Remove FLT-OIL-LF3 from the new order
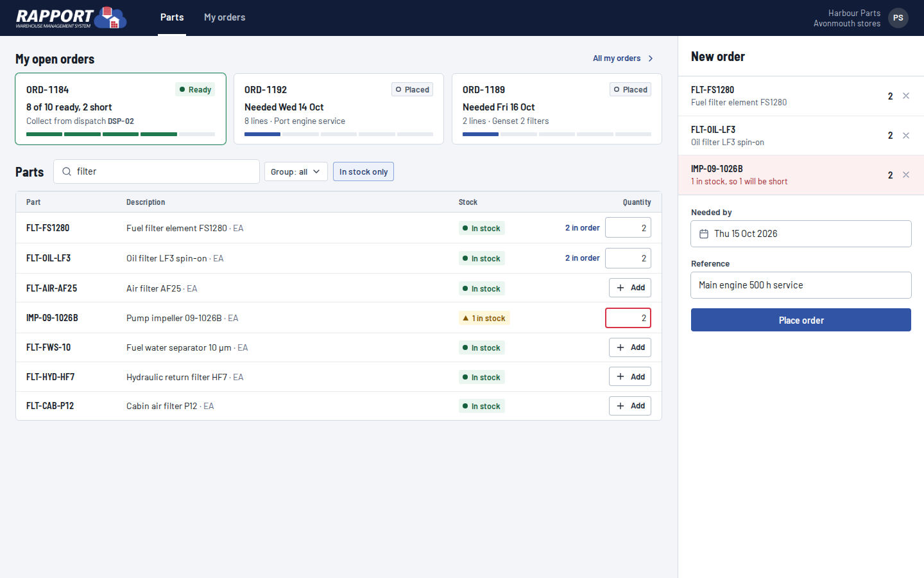 pyautogui.click(x=906, y=136)
